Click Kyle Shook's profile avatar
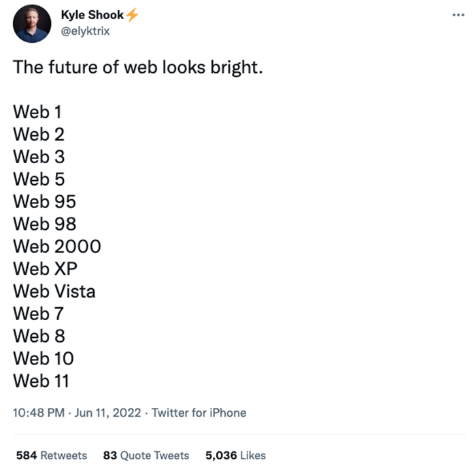The image size is (476, 469). click(x=32, y=24)
